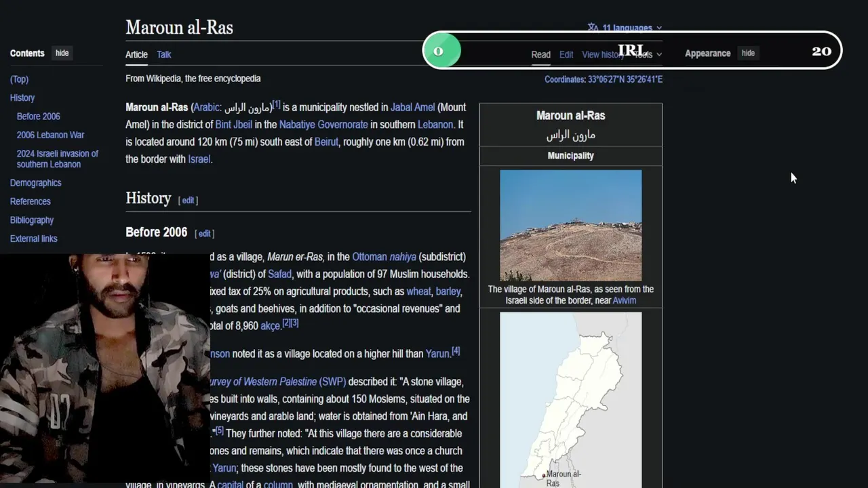This screenshot has height=488, width=868.
Task: Open the barley link
Action: click(x=448, y=291)
